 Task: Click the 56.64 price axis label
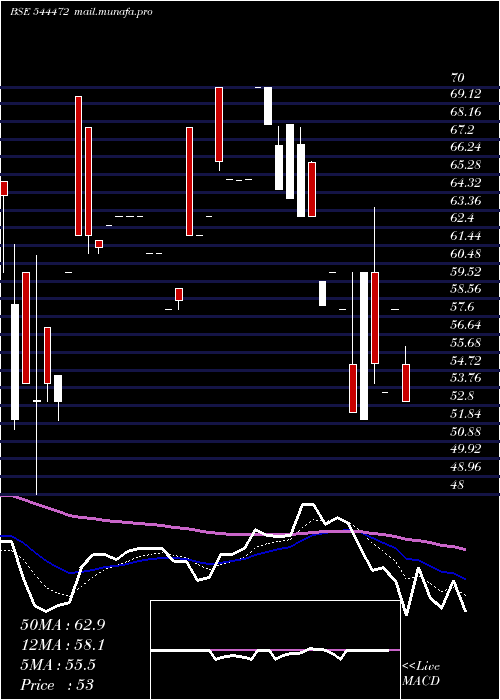click(x=466, y=325)
